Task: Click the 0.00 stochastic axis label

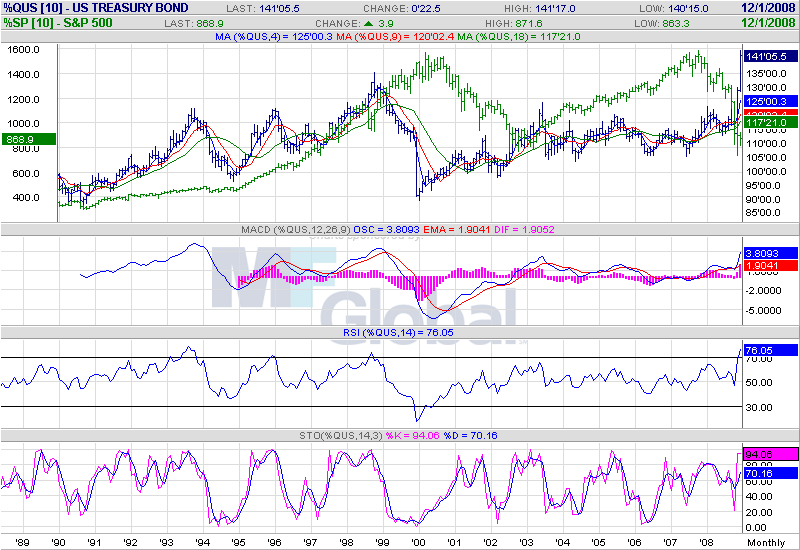Action: [x=756, y=528]
